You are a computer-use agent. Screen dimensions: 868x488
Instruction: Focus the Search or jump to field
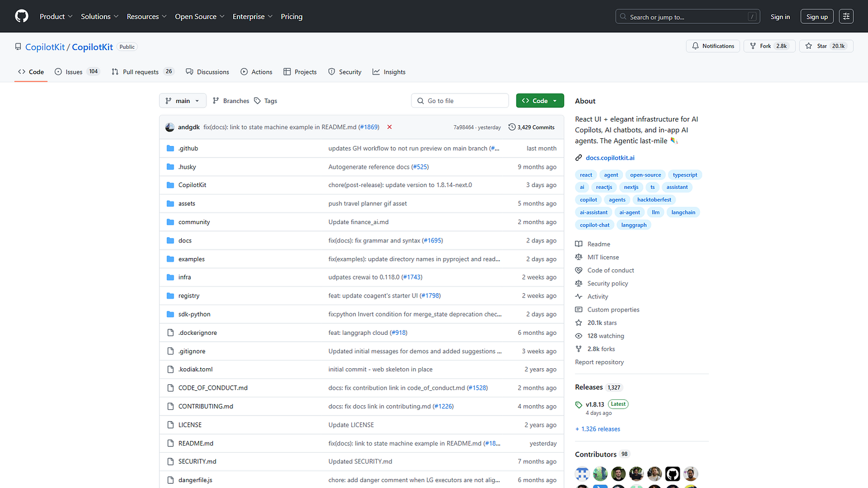(688, 17)
